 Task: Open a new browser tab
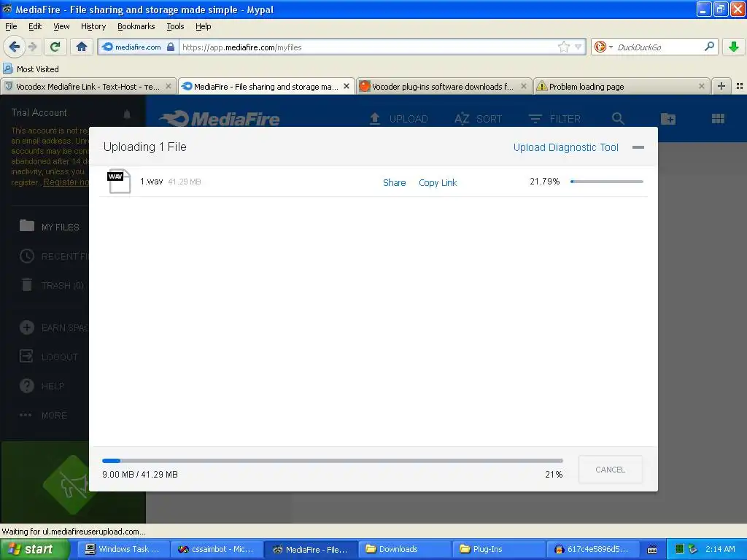tap(721, 86)
